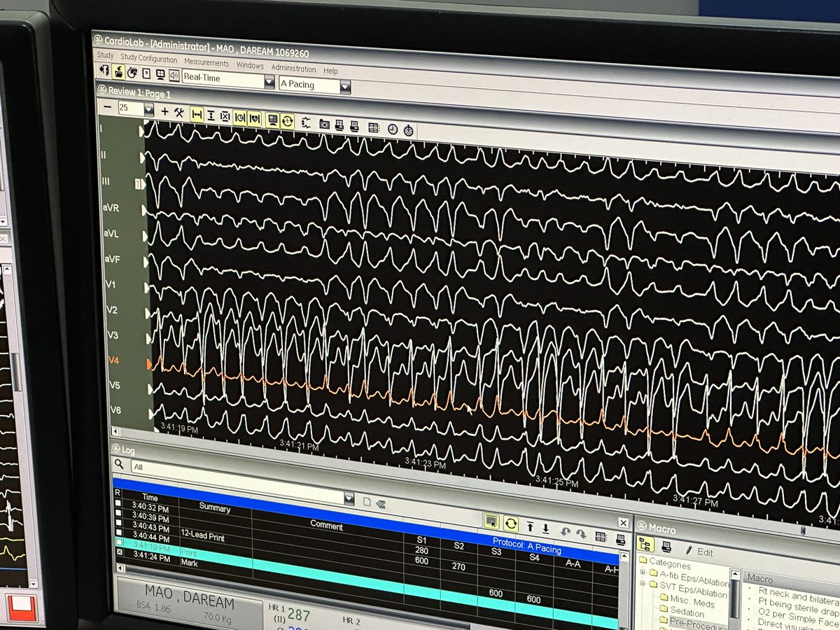The height and width of the screenshot is (630, 840).
Task: Open the A Pacing protocol dropdown
Action: (345, 87)
